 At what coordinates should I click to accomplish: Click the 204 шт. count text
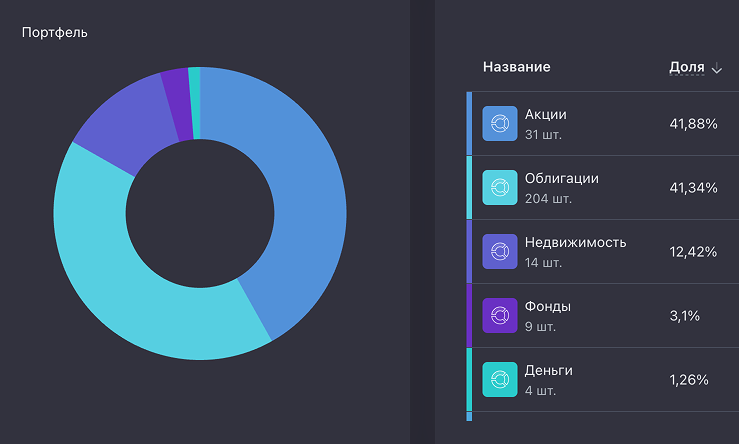pos(548,199)
